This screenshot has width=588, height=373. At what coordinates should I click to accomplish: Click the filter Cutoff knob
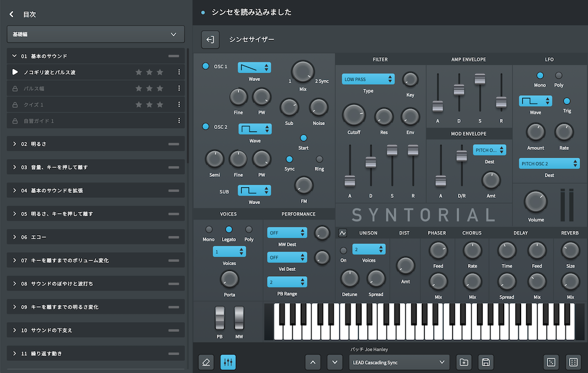[x=354, y=115]
